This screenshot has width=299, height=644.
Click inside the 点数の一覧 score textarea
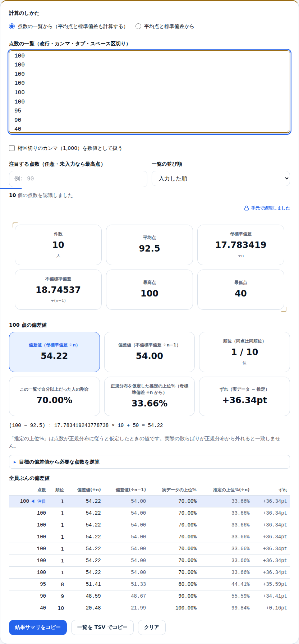149,92
